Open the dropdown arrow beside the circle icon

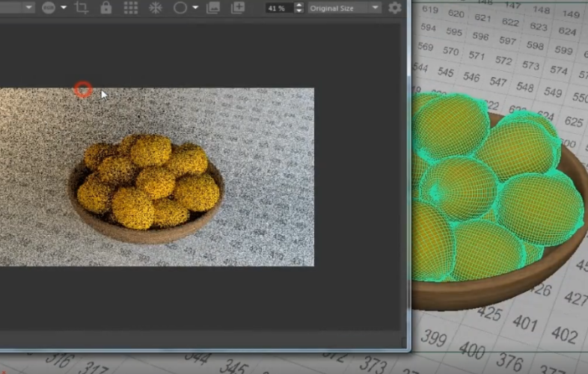195,7
